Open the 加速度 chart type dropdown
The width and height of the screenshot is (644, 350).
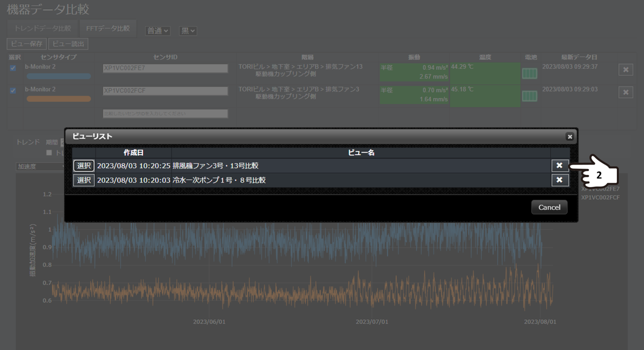(40, 166)
